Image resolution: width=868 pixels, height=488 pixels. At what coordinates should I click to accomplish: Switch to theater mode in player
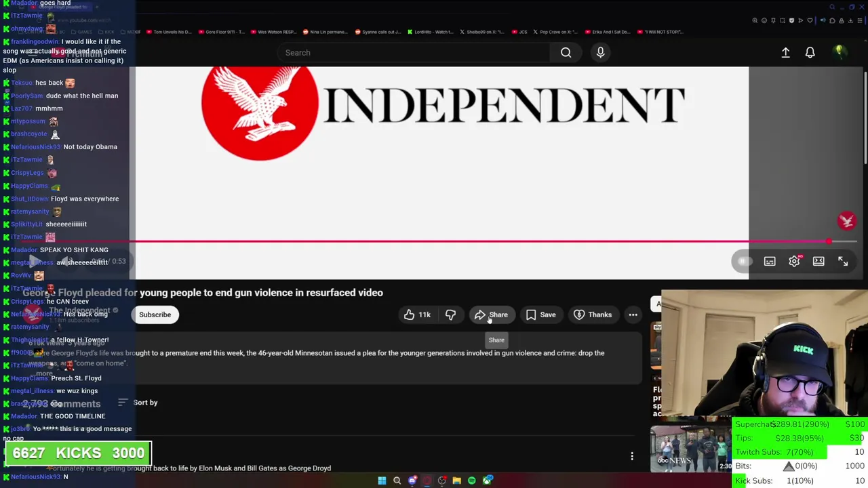click(818, 261)
